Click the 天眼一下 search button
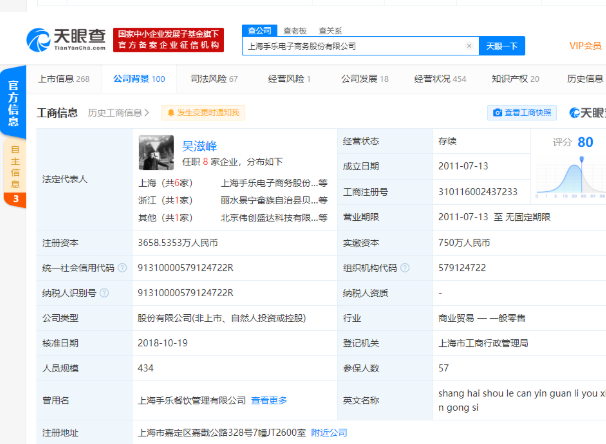Screen dimensions: 606x444 click(x=502, y=46)
